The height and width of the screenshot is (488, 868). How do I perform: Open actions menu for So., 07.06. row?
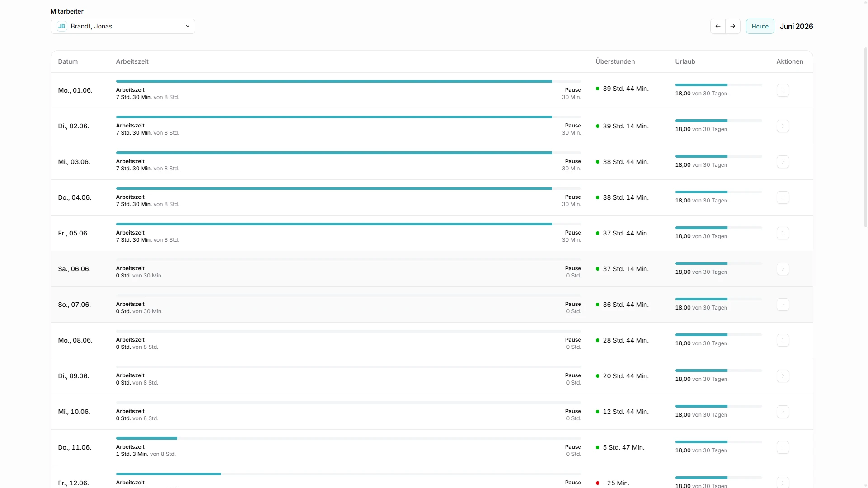coord(783,305)
